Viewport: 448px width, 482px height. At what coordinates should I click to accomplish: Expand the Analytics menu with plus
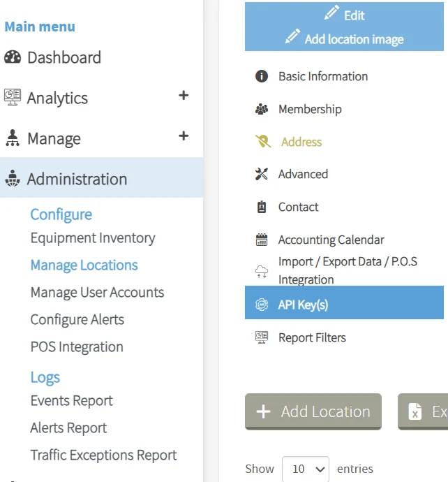point(184,95)
